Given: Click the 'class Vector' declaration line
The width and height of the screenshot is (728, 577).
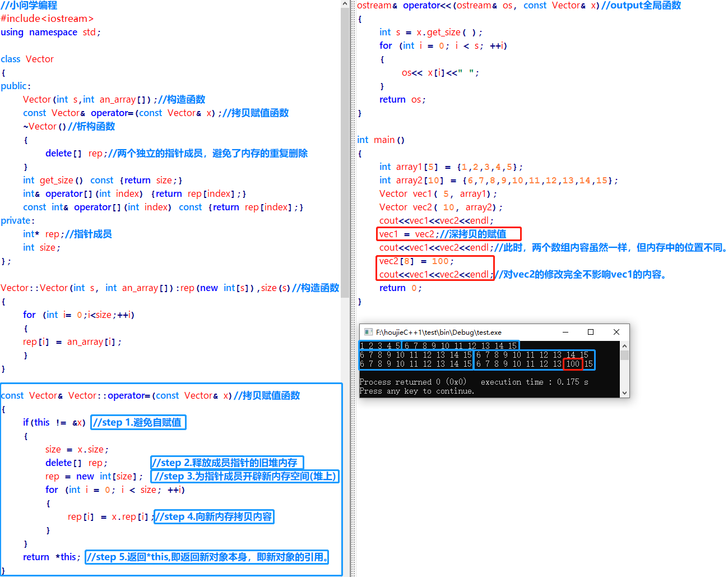Looking at the screenshot, I should 27,59.
